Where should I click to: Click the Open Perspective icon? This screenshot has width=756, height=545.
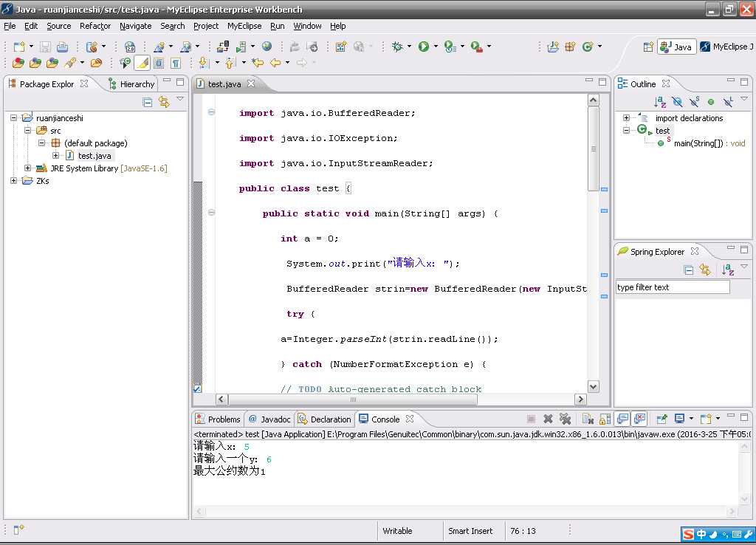(x=648, y=47)
